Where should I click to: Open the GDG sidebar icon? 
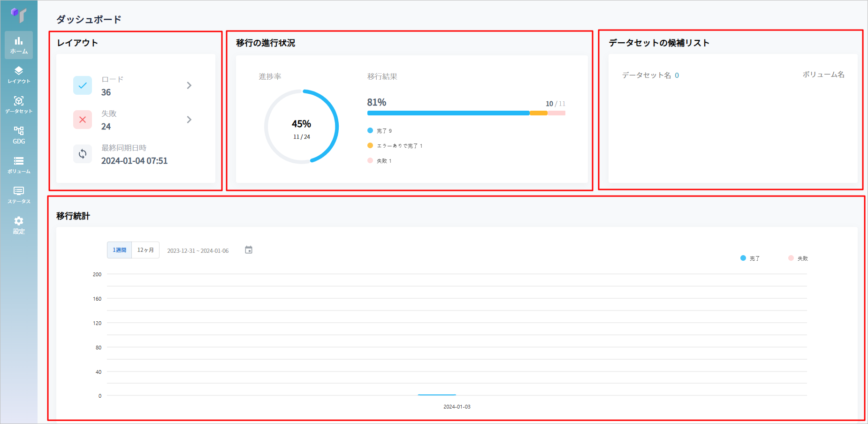pos(19,135)
